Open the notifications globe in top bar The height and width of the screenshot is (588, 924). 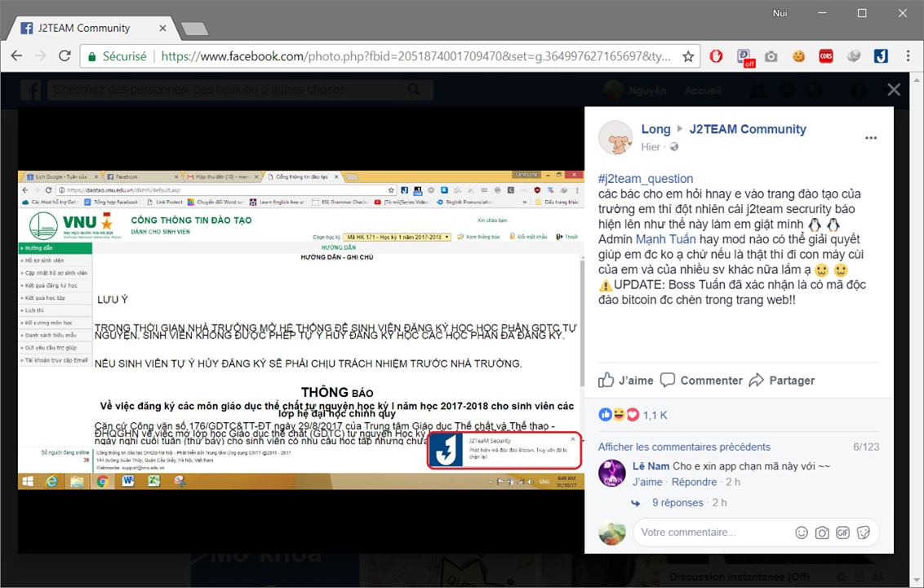pos(815,90)
